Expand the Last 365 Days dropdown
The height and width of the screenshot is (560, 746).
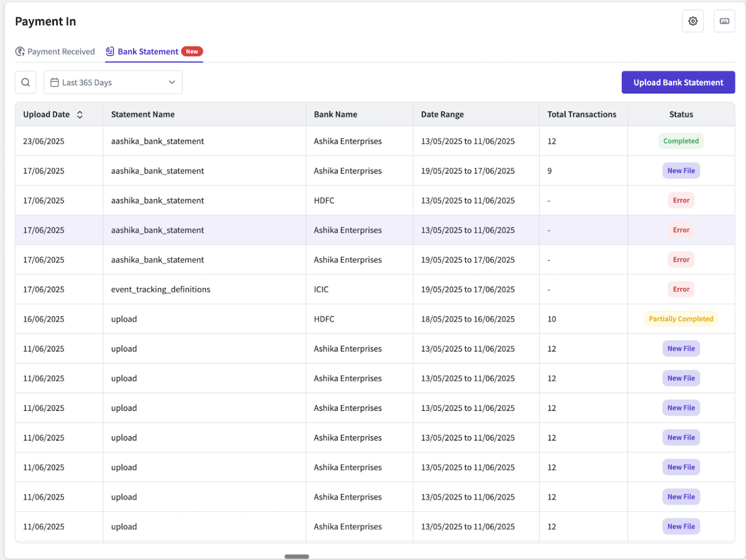(171, 83)
